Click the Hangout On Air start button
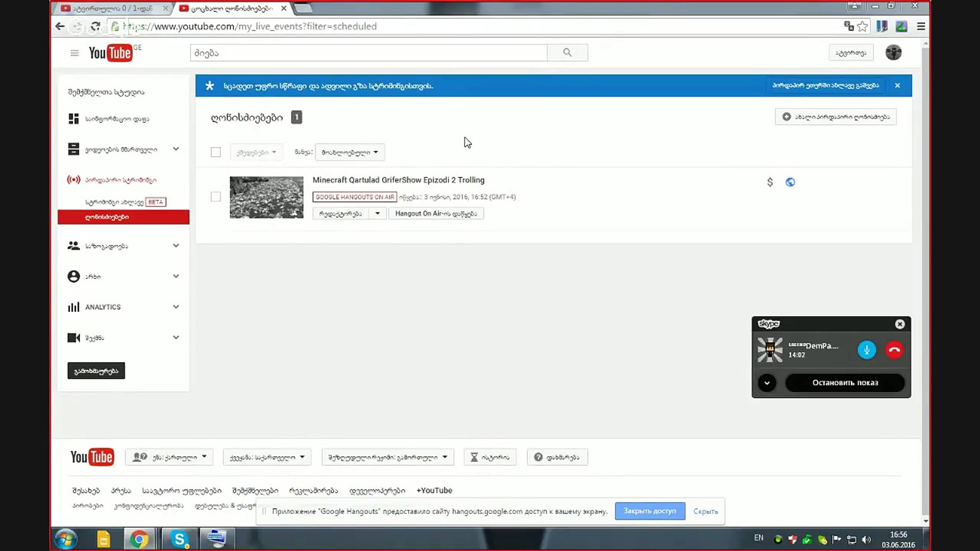 (436, 213)
